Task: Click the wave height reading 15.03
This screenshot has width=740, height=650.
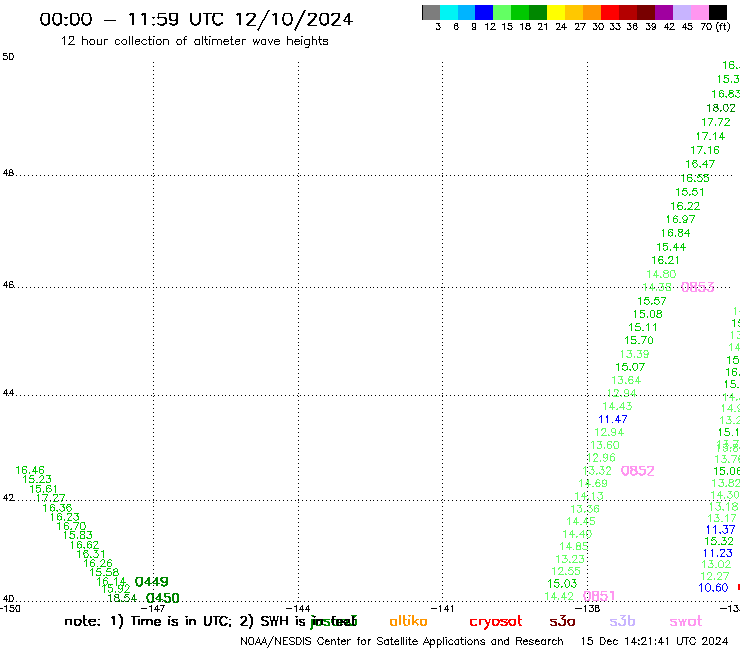Action: [x=562, y=584]
